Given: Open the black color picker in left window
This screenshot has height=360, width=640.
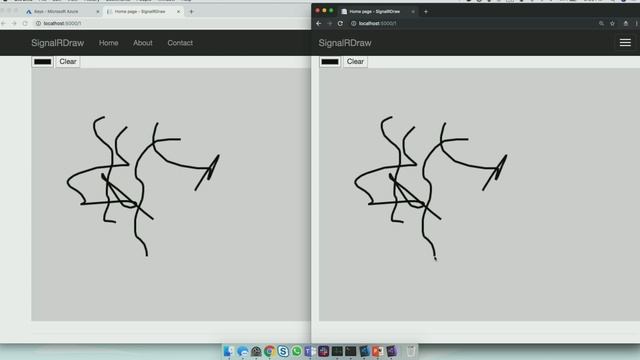Looking at the screenshot, I should (42, 62).
